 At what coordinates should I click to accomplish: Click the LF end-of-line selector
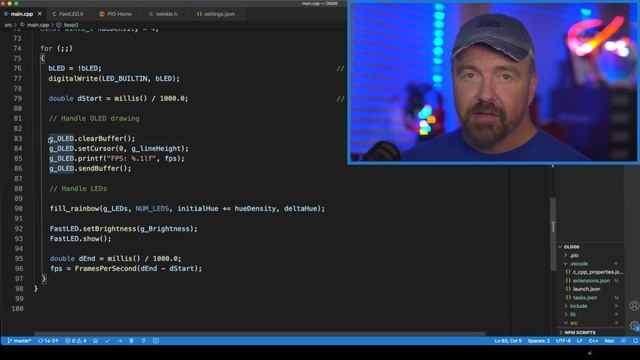pos(580,341)
